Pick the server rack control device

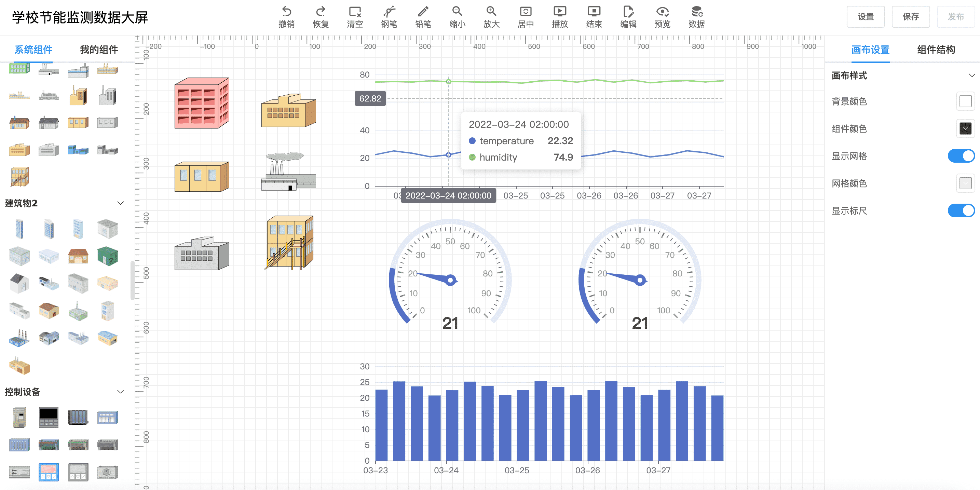click(78, 417)
